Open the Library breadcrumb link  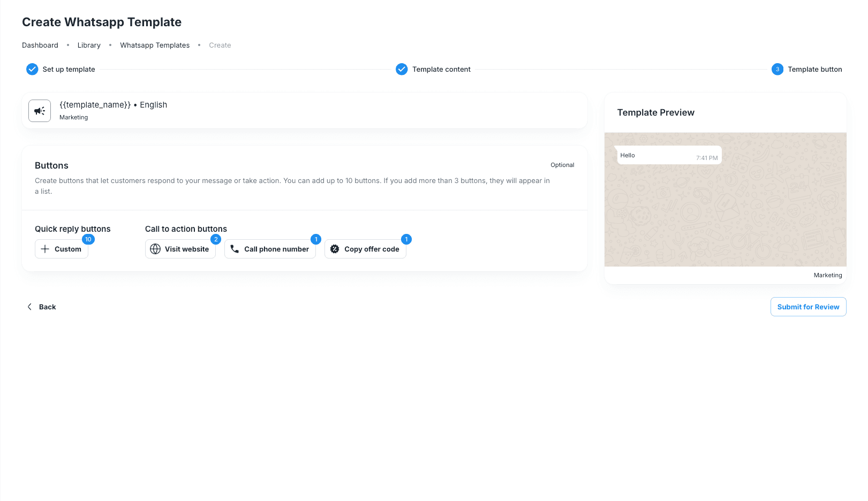[89, 45]
